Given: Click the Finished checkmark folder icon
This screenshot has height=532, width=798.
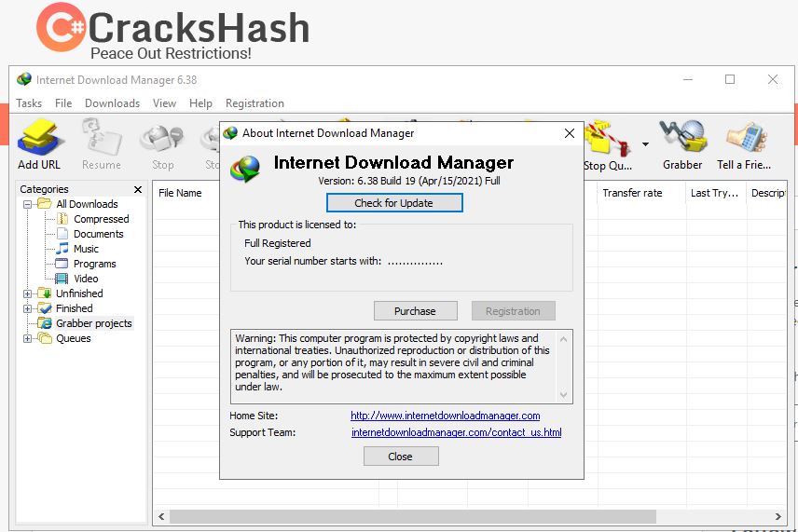Looking at the screenshot, I should (45, 308).
